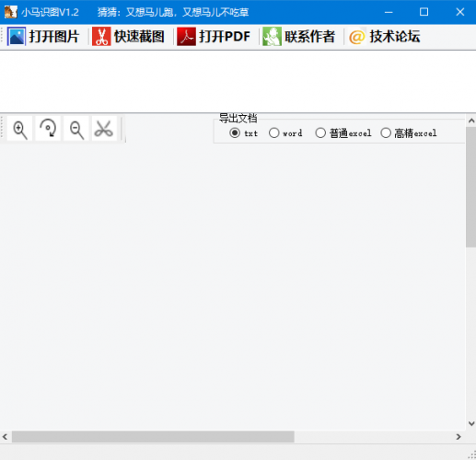The image size is (476, 460).
Task: Click the 打开PDF text label
Action: (225, 37)
